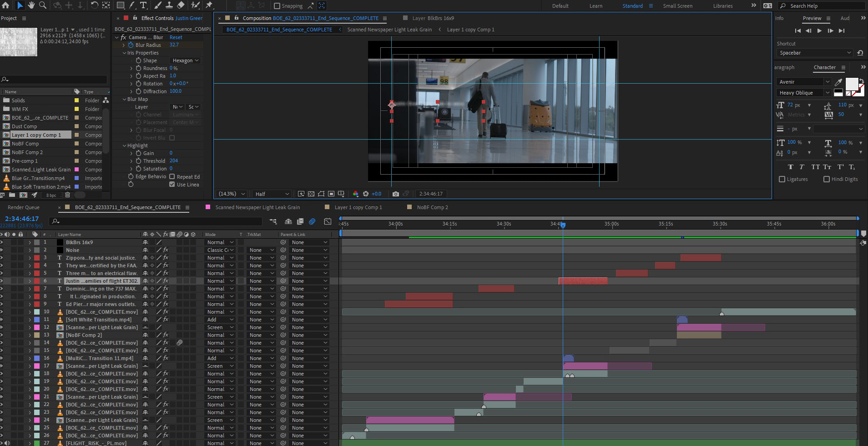868x446 pixels.
Task: Select the Horizontal Type tool
Action: click(x=143, y=5)
